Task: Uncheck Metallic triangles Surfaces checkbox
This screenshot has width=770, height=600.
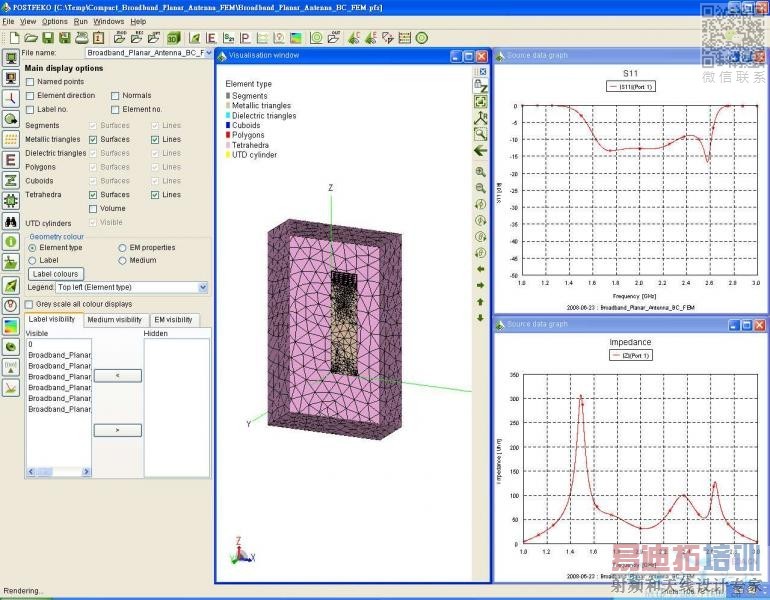Action: pos(93,139)
